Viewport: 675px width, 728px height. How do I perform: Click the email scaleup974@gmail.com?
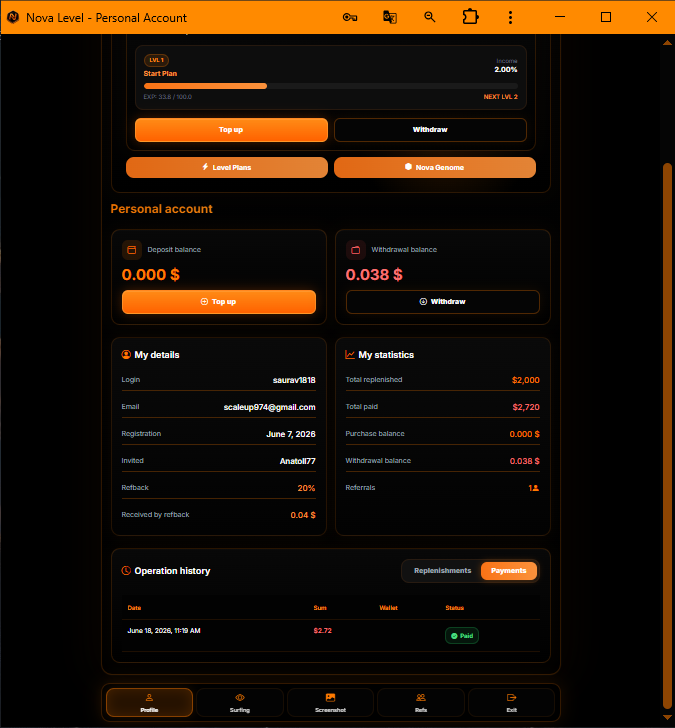click(x=270, y=407)
